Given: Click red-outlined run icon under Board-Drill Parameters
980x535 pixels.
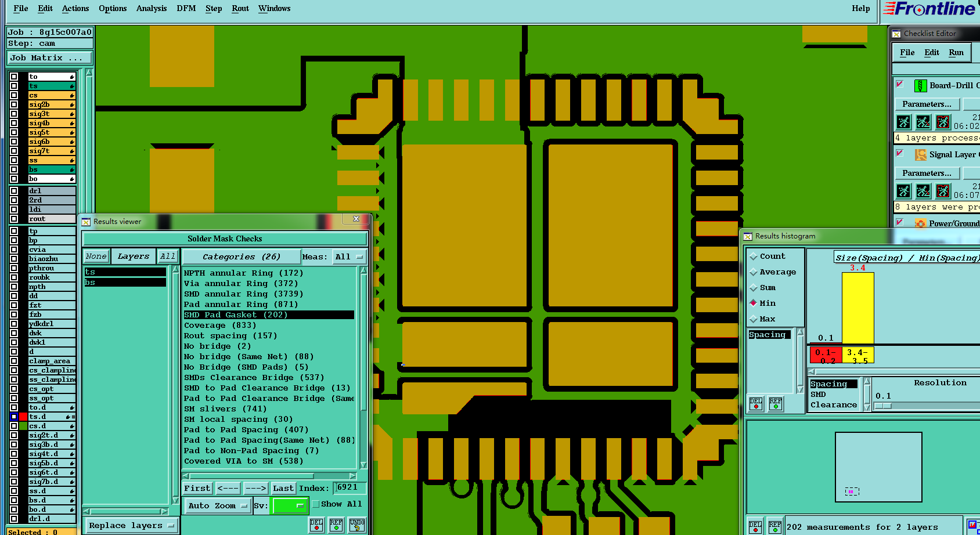Looking at the screenshot, I should [943, 122].
